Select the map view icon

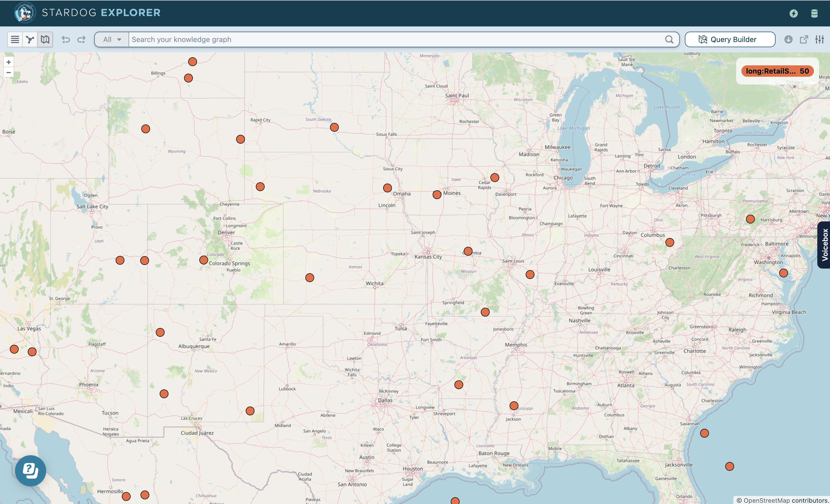45,39
